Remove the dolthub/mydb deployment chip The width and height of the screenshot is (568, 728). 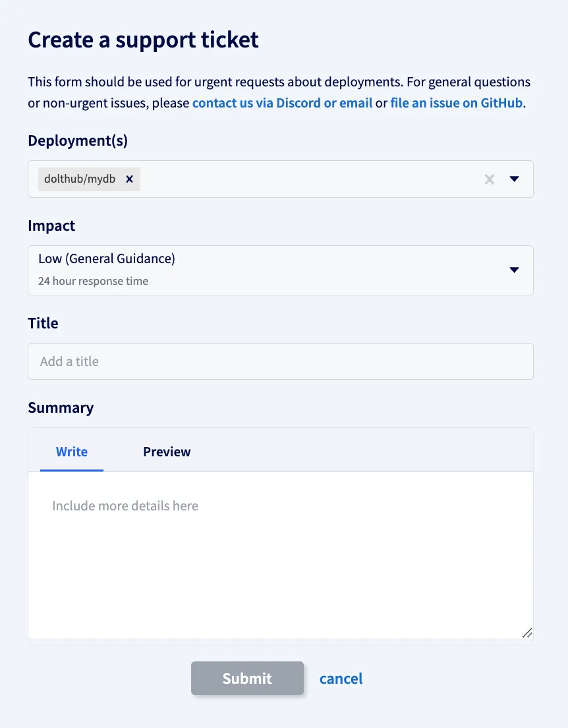click(130, 179)
